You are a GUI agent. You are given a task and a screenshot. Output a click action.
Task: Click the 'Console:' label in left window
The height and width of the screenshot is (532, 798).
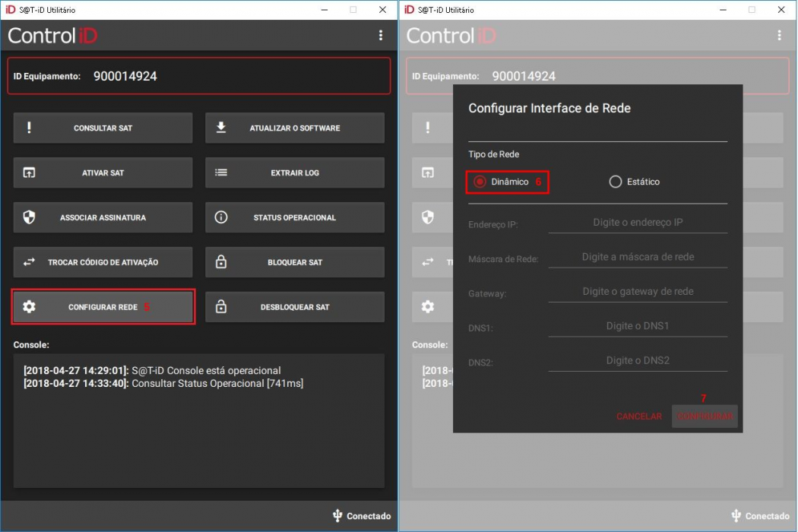31,344
